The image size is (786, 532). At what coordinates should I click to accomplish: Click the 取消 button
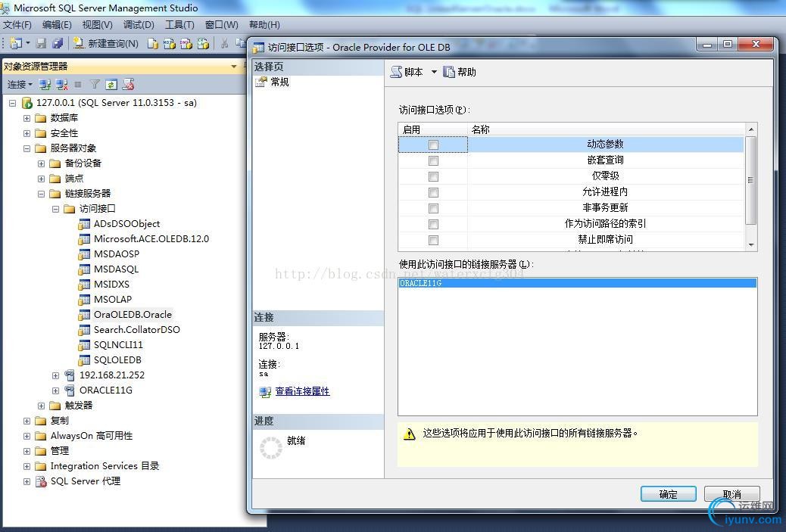(732, 494)
